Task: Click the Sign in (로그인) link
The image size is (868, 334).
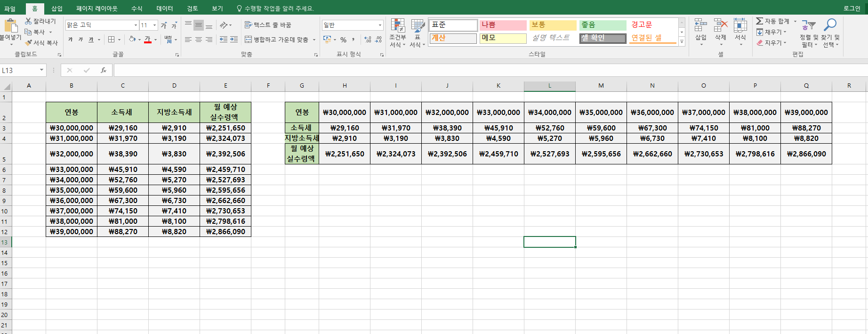Action: click(852, 8)
